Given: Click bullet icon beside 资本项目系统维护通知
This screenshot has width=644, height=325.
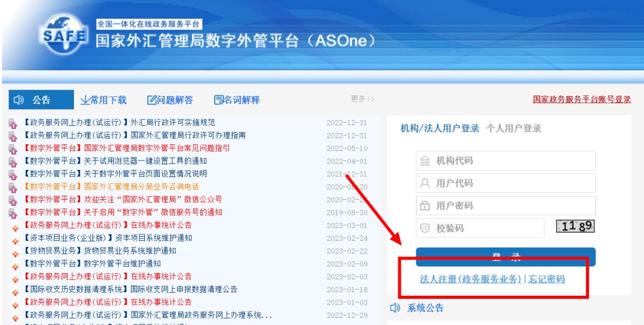Looking at the screenshot, I should click(x=15, y=241).
